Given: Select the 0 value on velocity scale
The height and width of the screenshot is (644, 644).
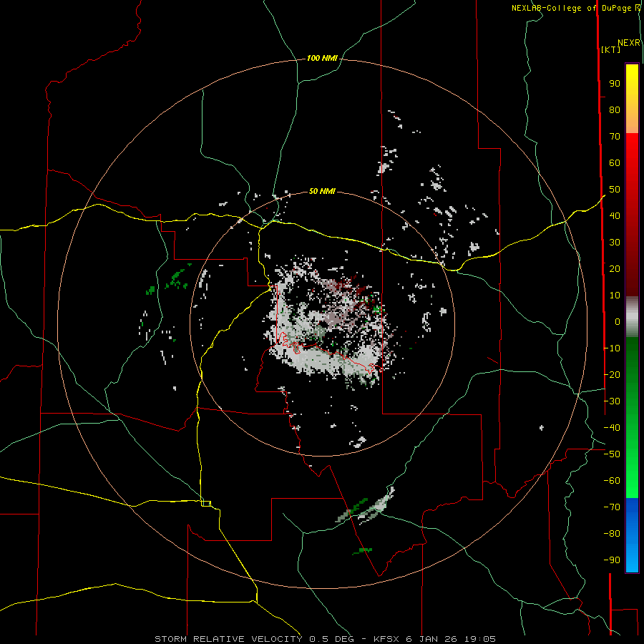Looking at the screenshot, I should pos(618,322).
